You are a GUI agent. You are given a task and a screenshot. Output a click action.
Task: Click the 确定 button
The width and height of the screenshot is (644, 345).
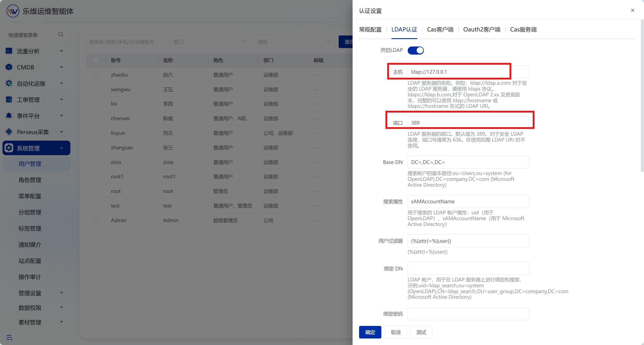coord(370,332)
